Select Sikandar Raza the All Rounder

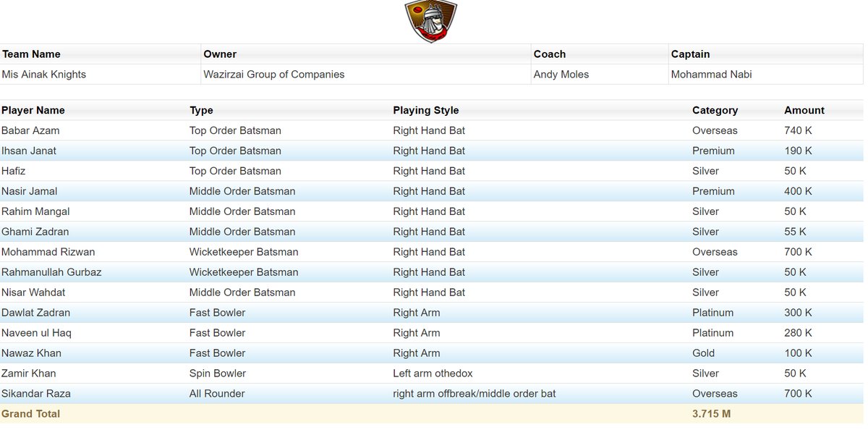tap(36, 393)
